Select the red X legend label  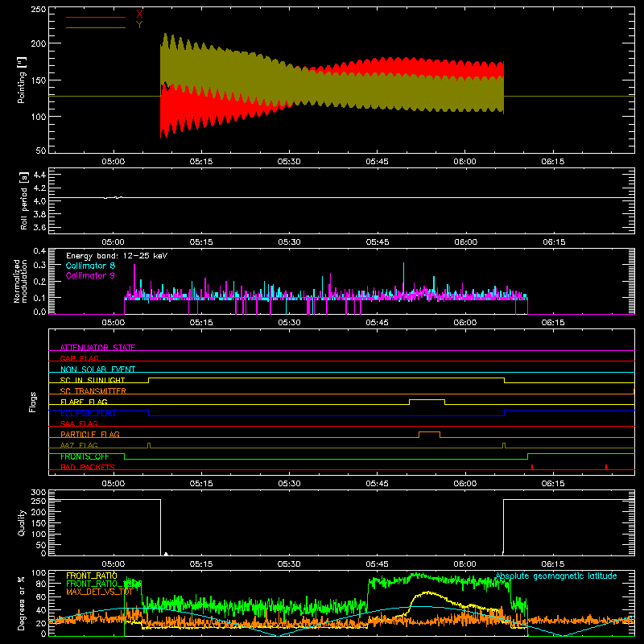[x=139, y=14]
